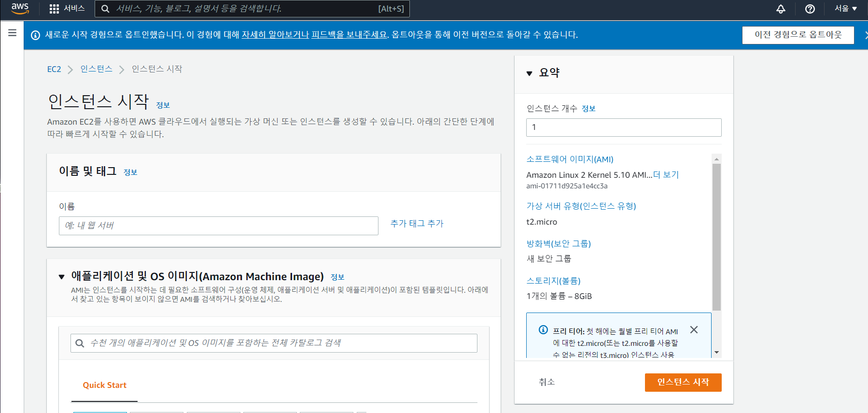Click 정보 link beside Amazon Machine Image heading
Image resolution: width=868 pixels, height=413 pixels.
tap(337, 277)
